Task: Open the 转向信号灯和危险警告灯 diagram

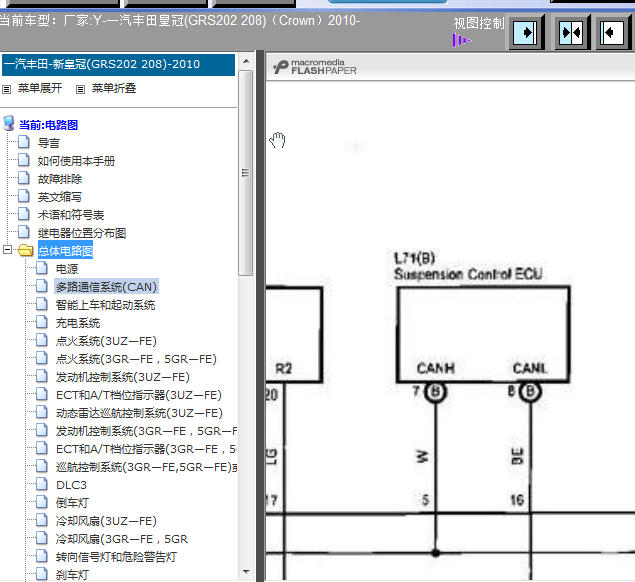Action: coord(116,557)
